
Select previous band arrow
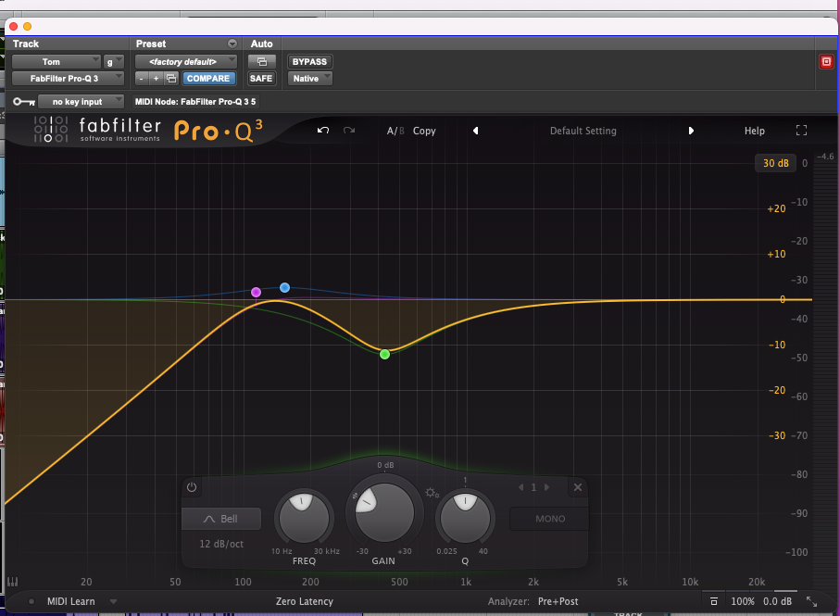tap(520, 487)
